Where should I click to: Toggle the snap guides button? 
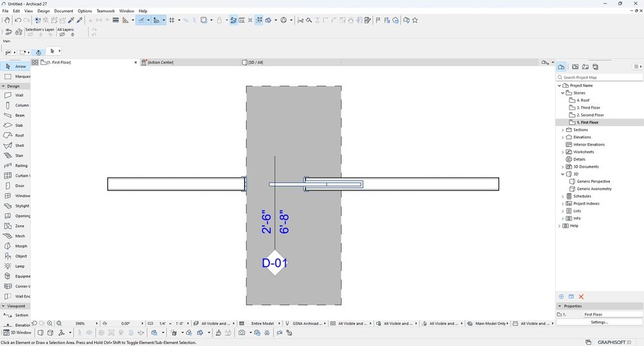click(x=156, y=20)
